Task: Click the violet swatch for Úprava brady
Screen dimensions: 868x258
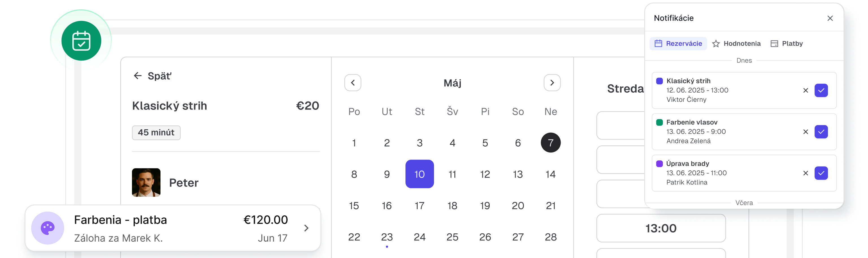Action: [659, 164]
